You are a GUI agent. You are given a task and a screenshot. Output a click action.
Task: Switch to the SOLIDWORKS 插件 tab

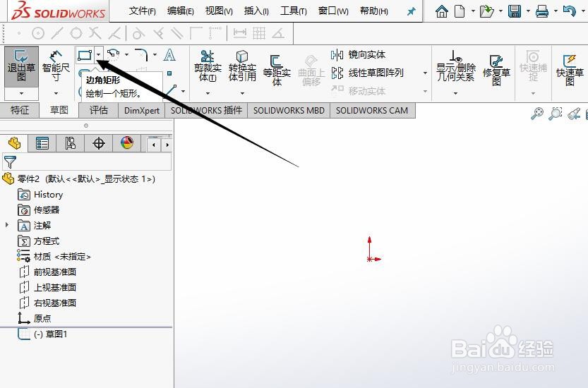pyautogui.click(x=206, y=111)
